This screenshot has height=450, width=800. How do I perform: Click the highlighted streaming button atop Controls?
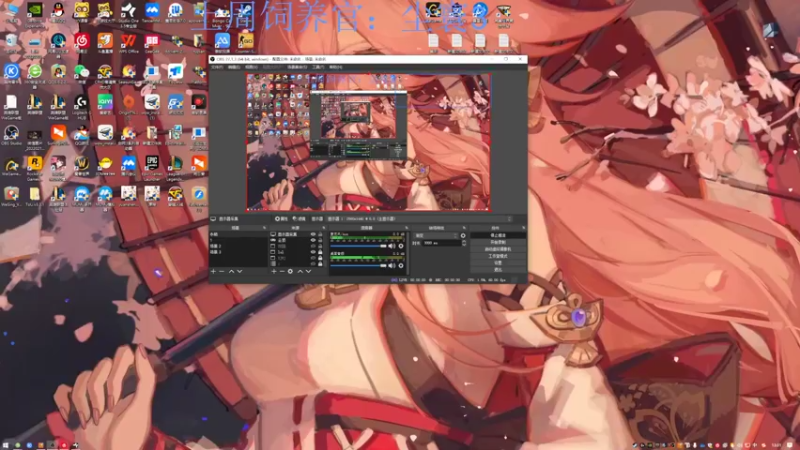pyautogui.click(x=498, y=235)
